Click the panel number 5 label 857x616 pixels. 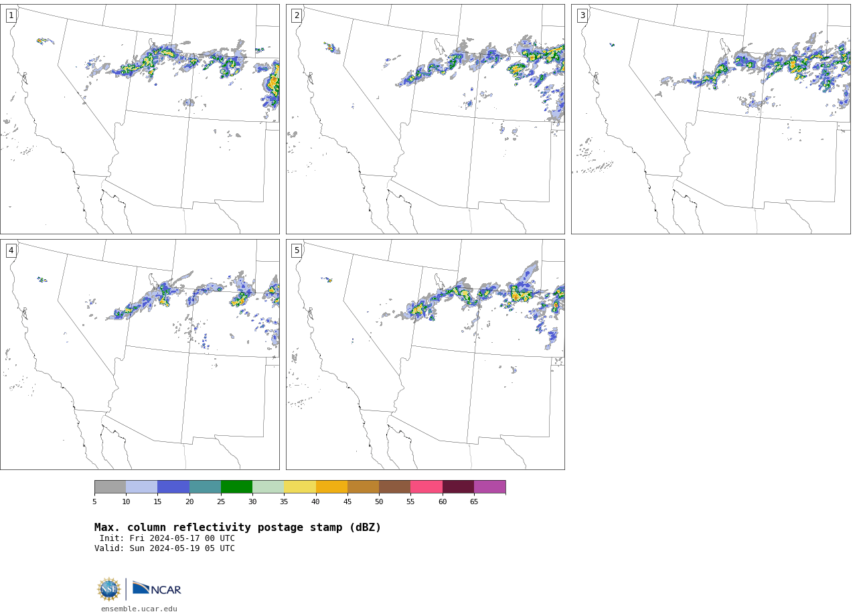[x=297, y=250]
